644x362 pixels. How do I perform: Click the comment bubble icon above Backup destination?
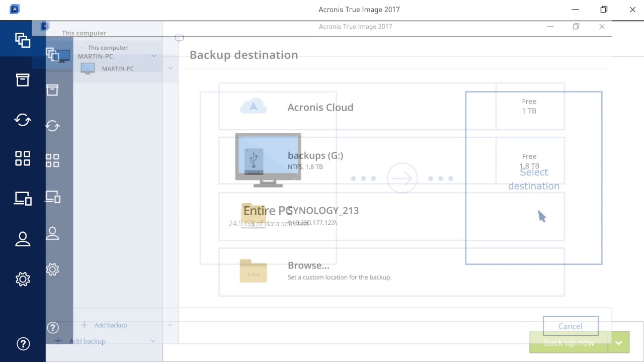coord(179,38)
